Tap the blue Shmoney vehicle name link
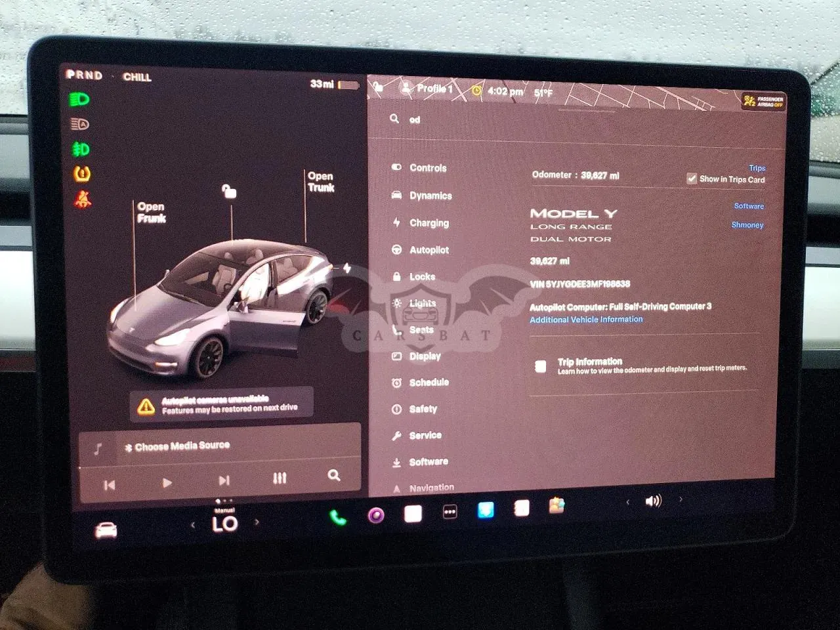 (x=747, y=225)
